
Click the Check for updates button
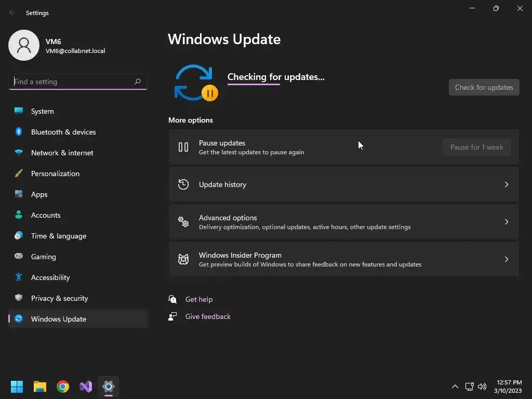pos(484,87)
